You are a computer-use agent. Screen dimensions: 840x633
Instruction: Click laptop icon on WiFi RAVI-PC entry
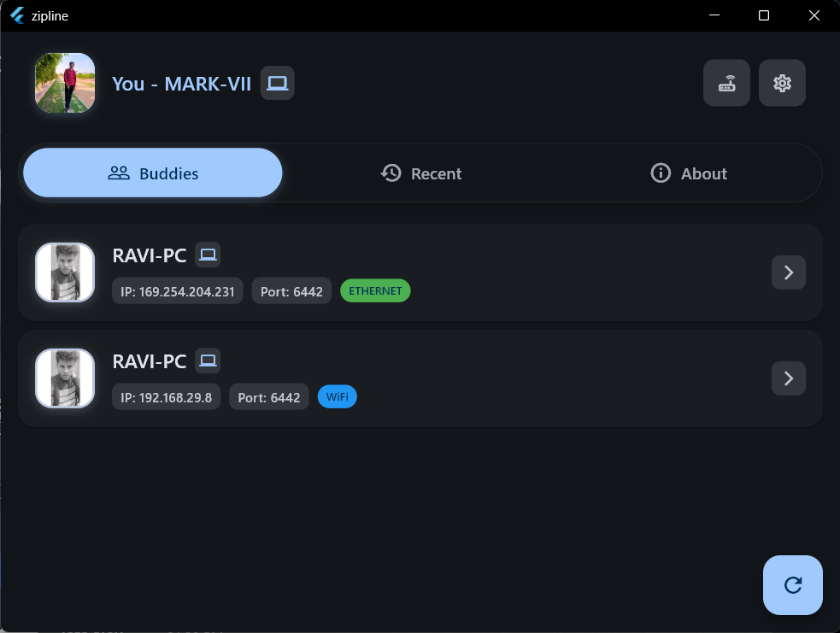pos(208,360)
